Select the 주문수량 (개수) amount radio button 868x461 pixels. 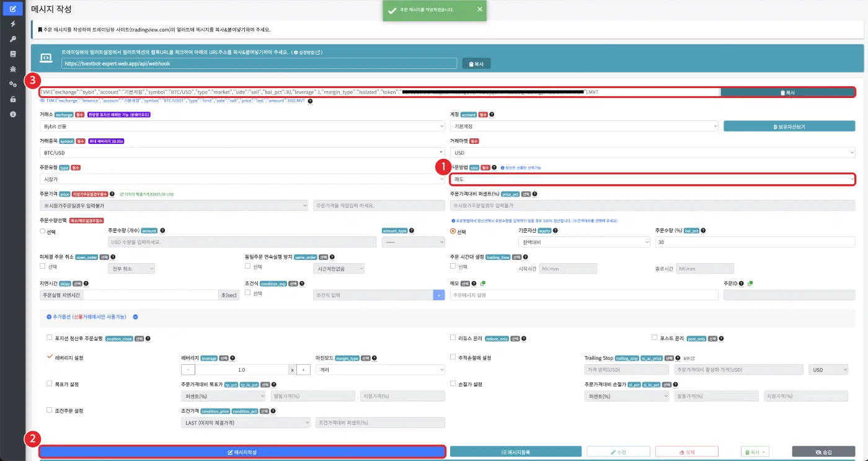[42, 231]
